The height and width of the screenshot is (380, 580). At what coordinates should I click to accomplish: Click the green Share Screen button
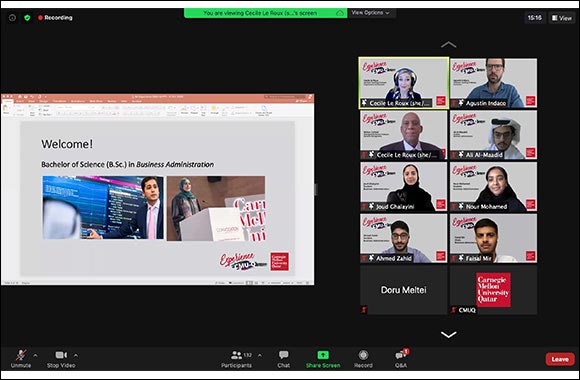pos(323,359)
